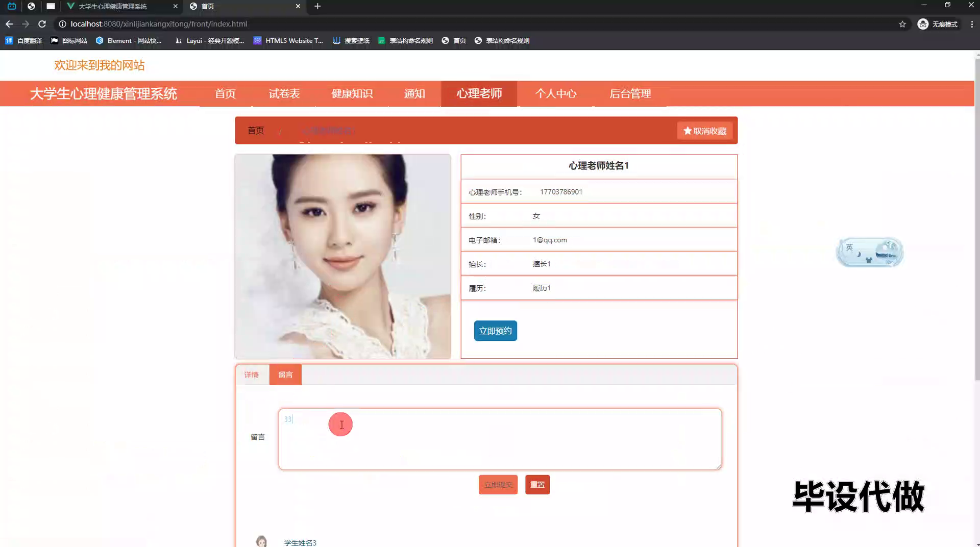Open a new tab with plus icon
Viewport: 980px width, 547px height.
[x=317, y=6]
